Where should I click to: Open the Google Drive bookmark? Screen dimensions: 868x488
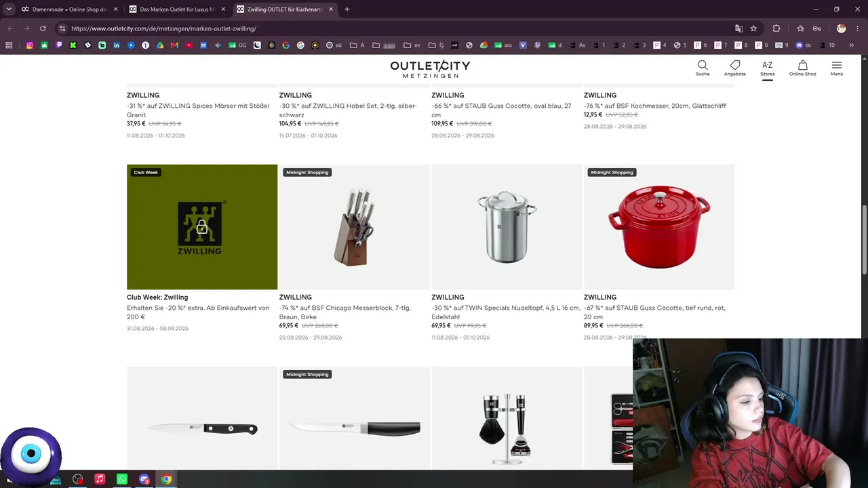(160, 45)
